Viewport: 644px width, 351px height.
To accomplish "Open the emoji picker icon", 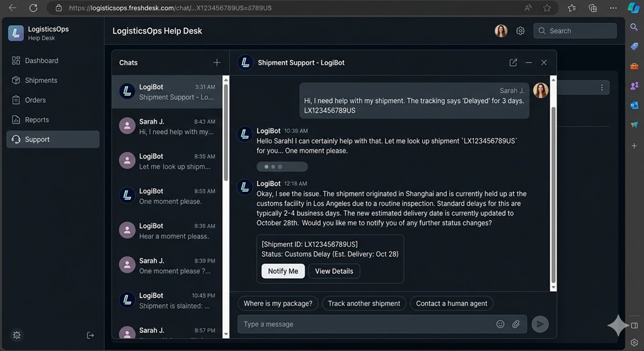I will [x=500, y=325].
